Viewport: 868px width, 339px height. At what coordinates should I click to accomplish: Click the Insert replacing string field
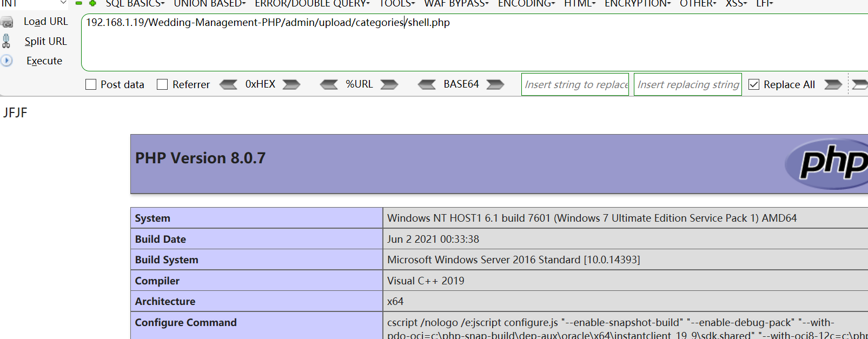pos(687,84)
